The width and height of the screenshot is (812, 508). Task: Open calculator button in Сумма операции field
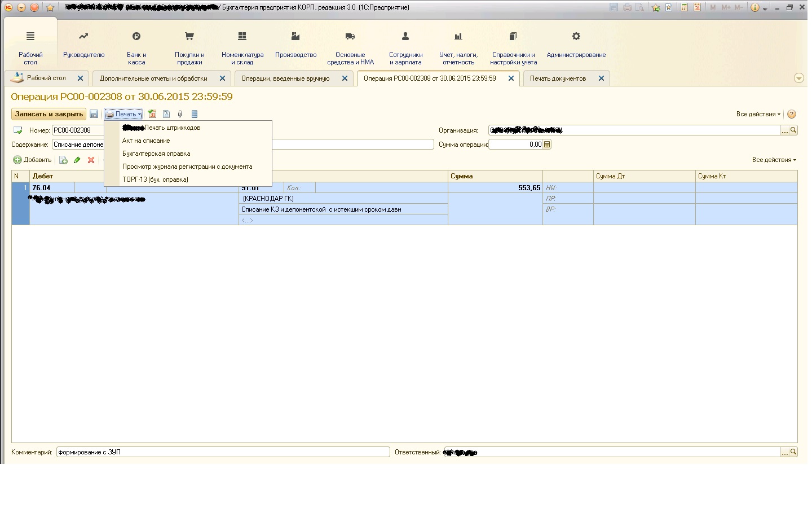(547, 144)
